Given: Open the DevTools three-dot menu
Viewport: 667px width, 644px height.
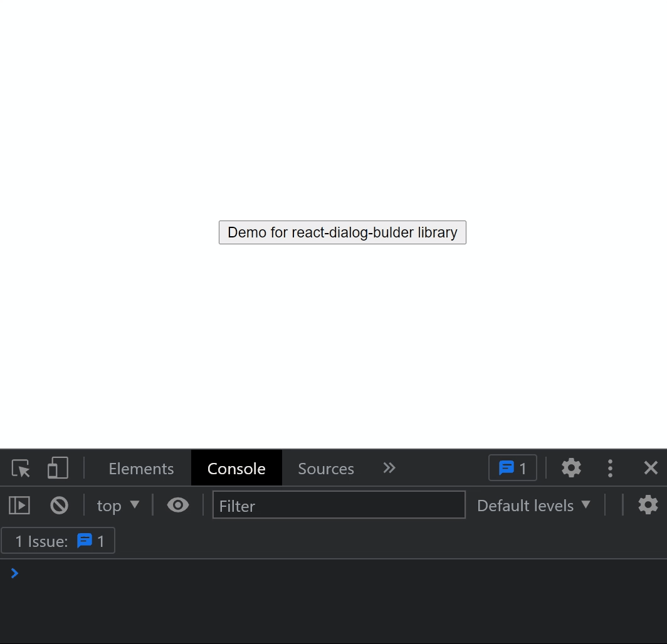Looking at the screenshot, I should click(x=610, y=468).
